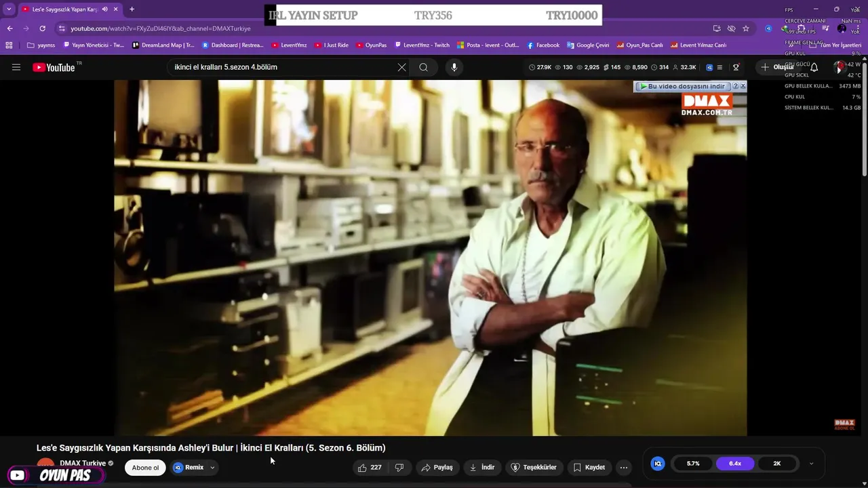
Task: Open site info icon in address bar
Action: [x=62, y=28]
